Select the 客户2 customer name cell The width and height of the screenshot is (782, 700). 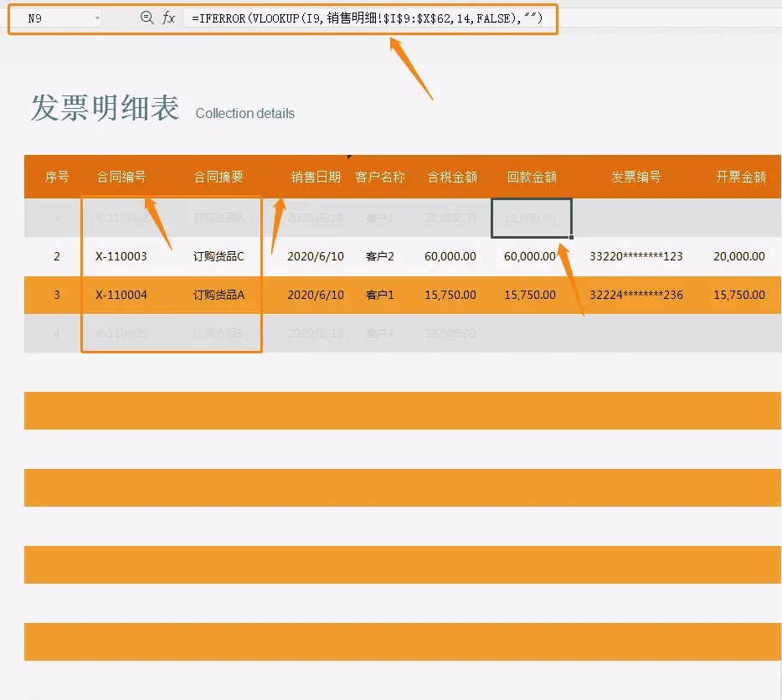coord(381,256)
